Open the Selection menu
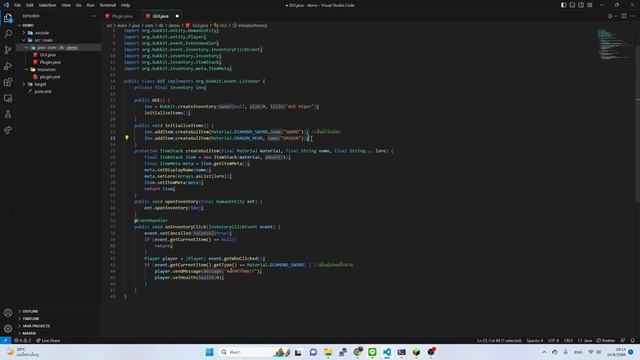The width and height of the screenshot is (640, 360). tap(47, 5)
